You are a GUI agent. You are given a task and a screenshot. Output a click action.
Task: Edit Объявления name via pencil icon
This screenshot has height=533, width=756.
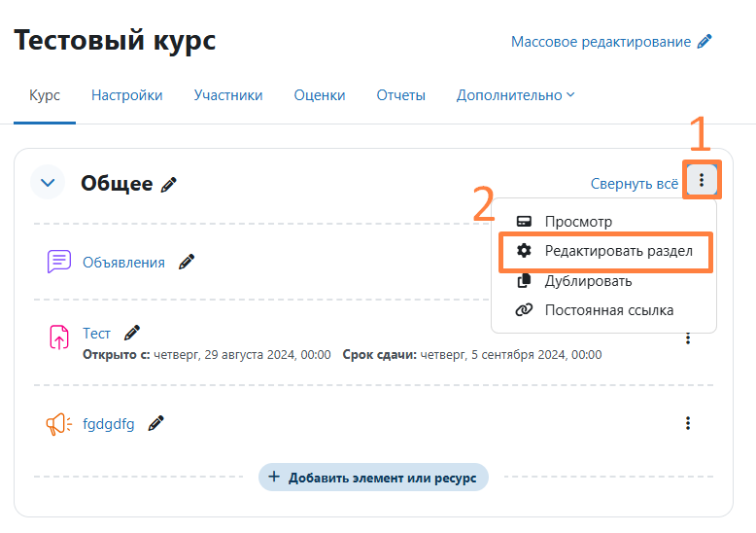pyautogui.click(x=187, y=262)
